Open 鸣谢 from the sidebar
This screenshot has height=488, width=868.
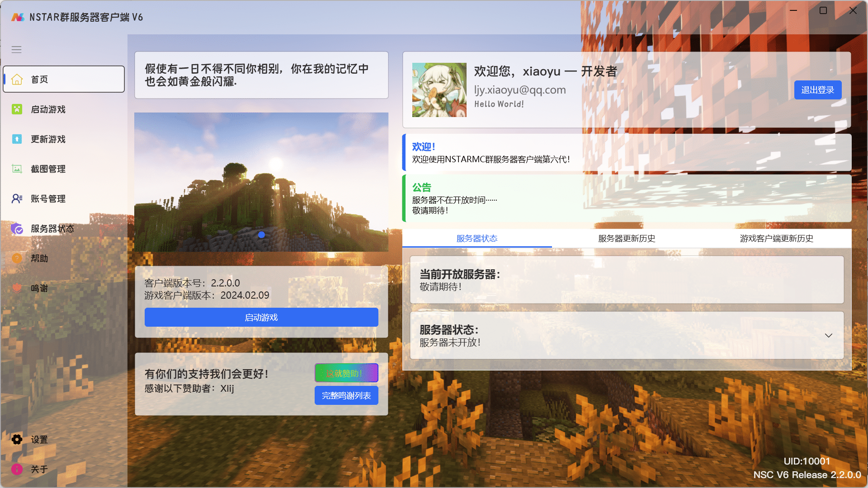pyautogui.click(x=64, y=288)
